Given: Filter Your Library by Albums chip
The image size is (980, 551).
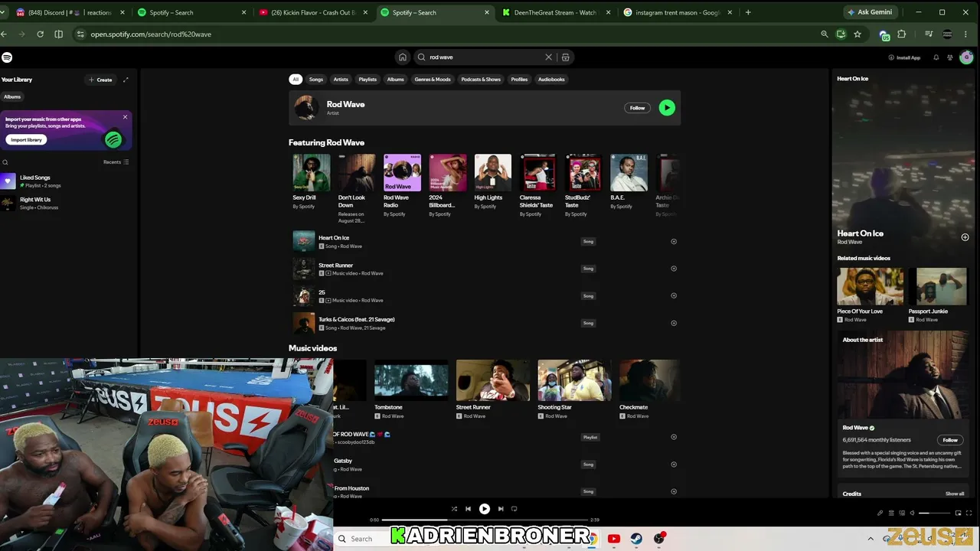Looking at the screenshot, I should [12, 97].
